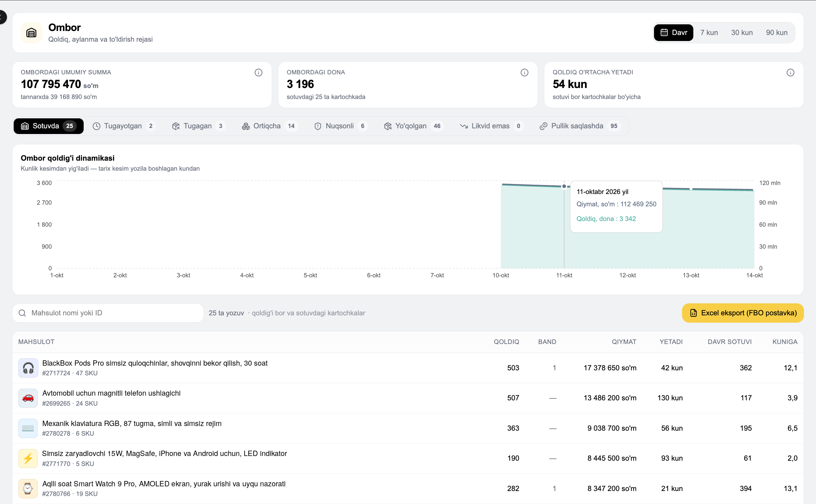Switch period to 90 kun
This screenshot has width=816, height=504.
tap(777, 33)
